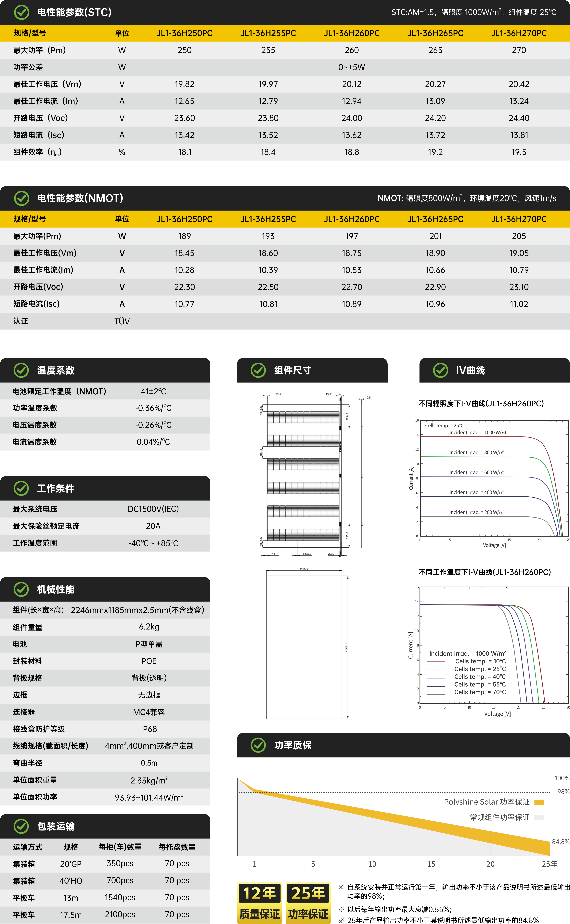Click the 12年 质量保证 badge
This screenshot has height=924, width=570.
259,903
